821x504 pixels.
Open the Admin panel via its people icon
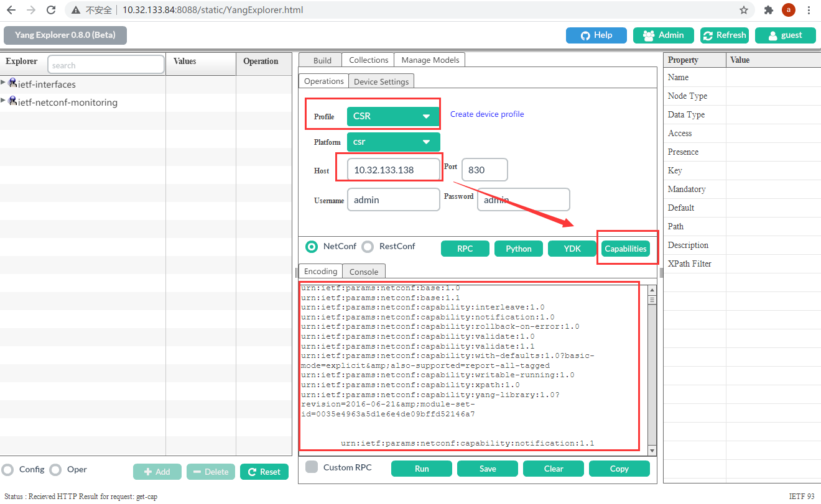pyautogui.click(x=647, y=35)
